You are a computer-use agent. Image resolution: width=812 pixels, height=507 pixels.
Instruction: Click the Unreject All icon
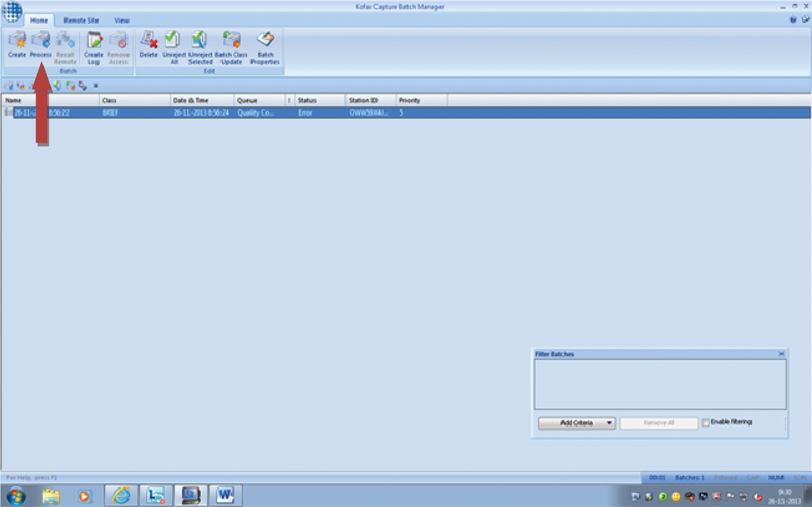tap(174, 46)
